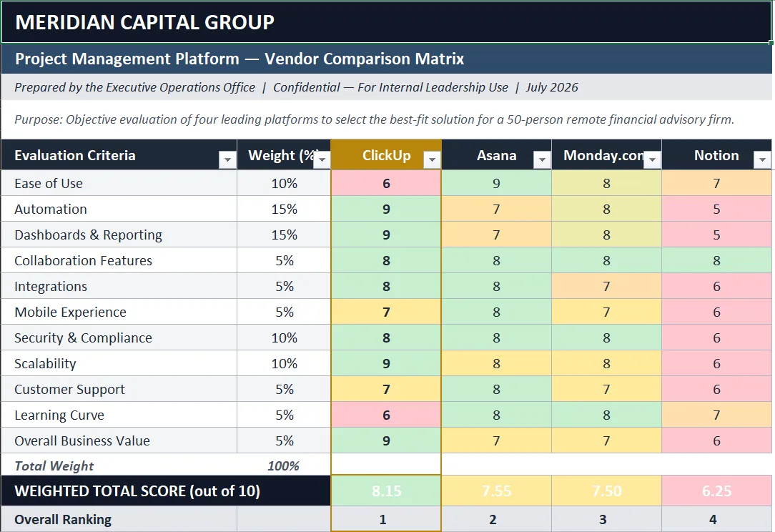The height and width of the screenshot is (532, 775).
Task: Click Monday.com weighted score 7.50
Action: pyautogui.click(x=606, y=491)
